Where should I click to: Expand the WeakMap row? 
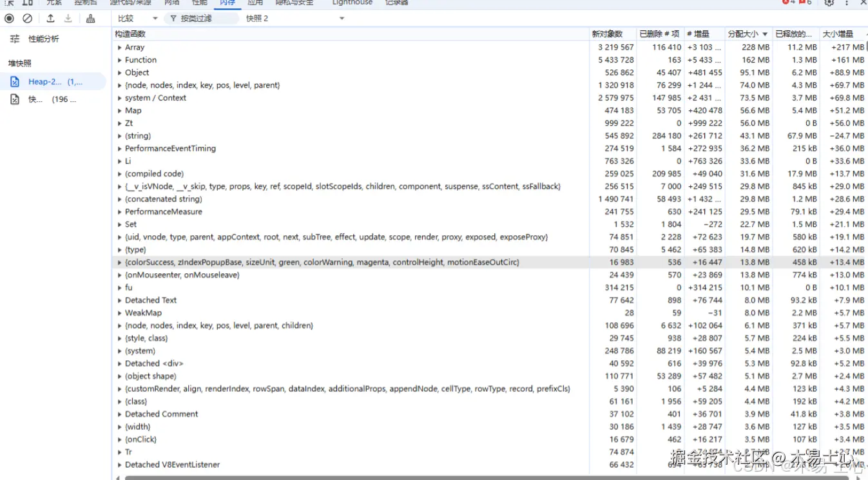[120, 313]
